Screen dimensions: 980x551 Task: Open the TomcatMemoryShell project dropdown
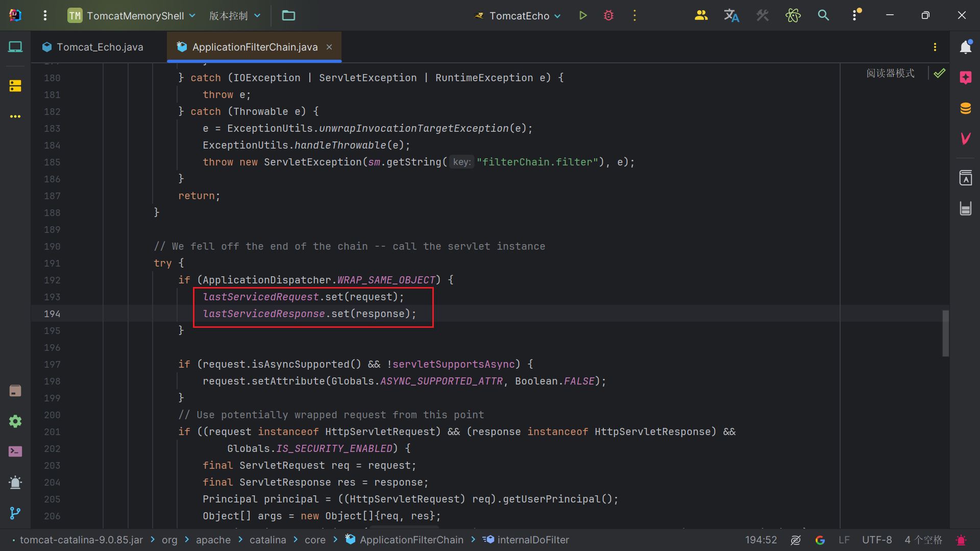click(x=131, y=15)
